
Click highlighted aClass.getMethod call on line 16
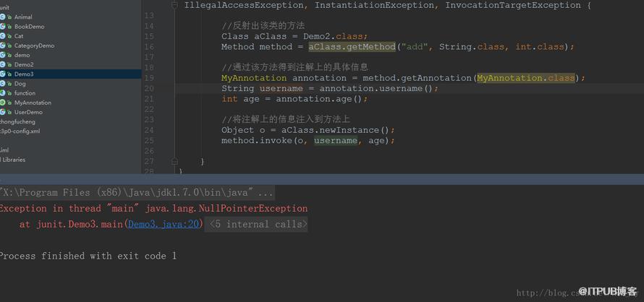pyautogui.click(x=352, y=47)
